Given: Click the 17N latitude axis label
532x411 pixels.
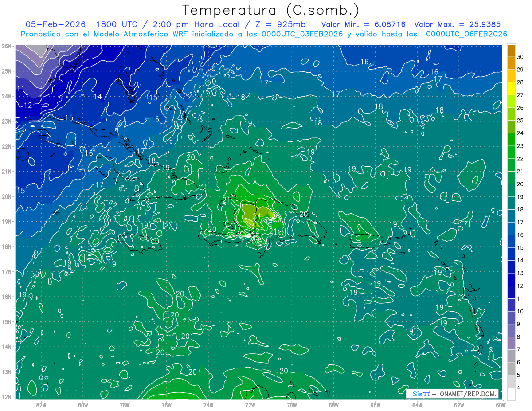Looking at the screenshot, I should point(6,271).
